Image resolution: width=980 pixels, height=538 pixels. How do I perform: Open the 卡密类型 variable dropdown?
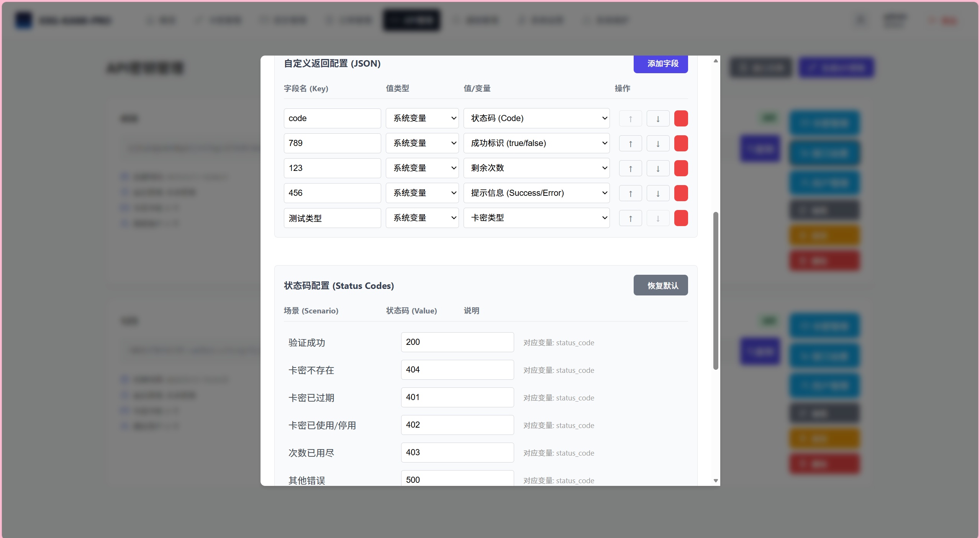(x=536, y=218)
